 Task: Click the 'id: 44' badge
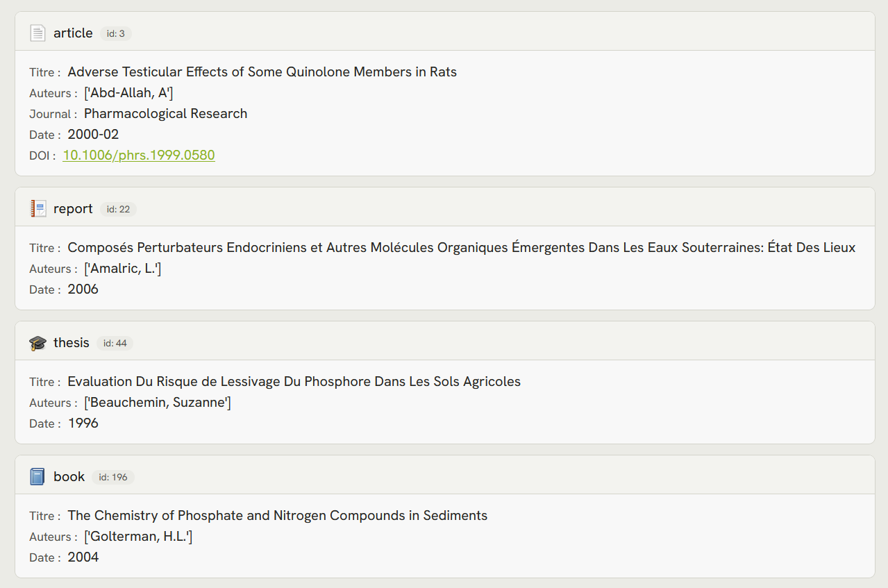[x=115, y=343]
